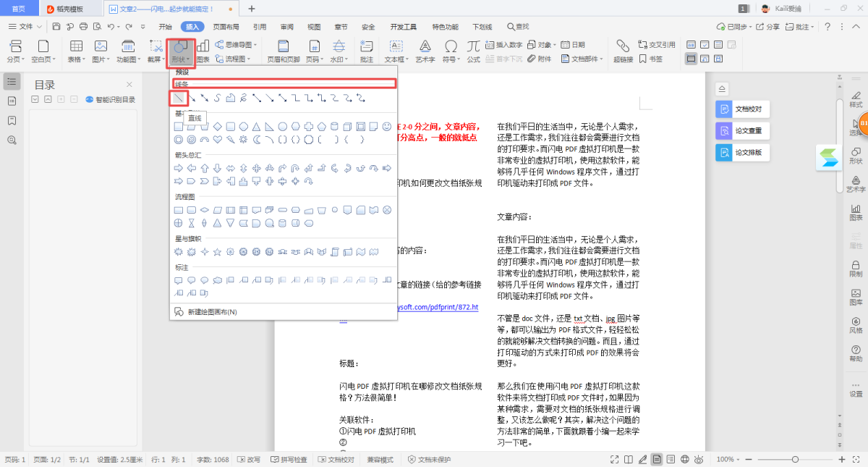Select the right arrow block shape
Screen dimensions: 868x467
[179, 168]
